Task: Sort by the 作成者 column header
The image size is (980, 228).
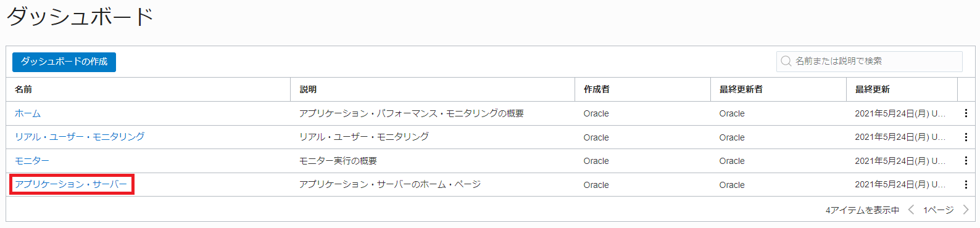Action: (597, 89)
